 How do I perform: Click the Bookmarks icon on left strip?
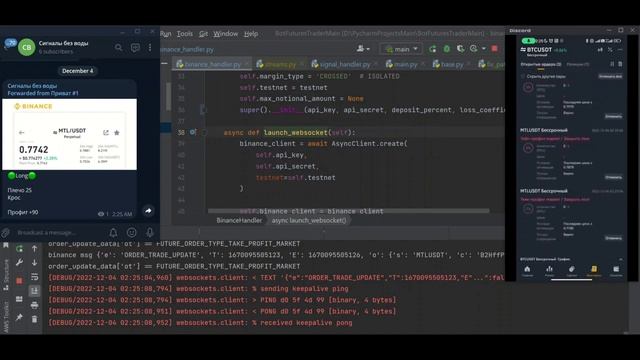[6, 245]
